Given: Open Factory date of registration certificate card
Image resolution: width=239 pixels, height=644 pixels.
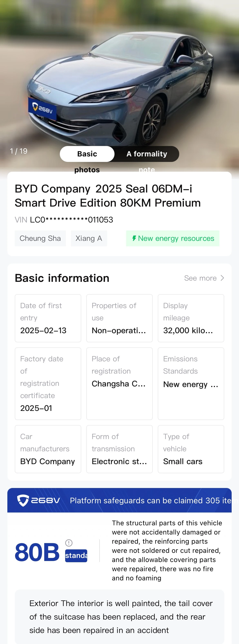Looking at the screenshot, I should click(x=48, y=384).
